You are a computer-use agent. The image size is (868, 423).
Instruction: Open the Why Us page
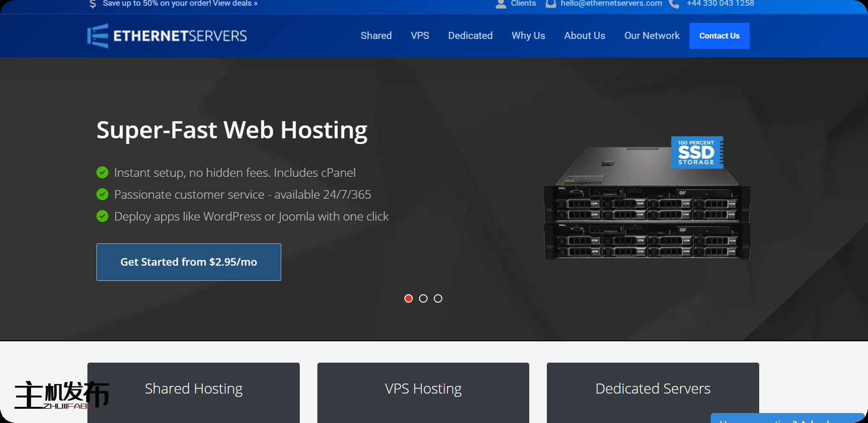[528, 36]
